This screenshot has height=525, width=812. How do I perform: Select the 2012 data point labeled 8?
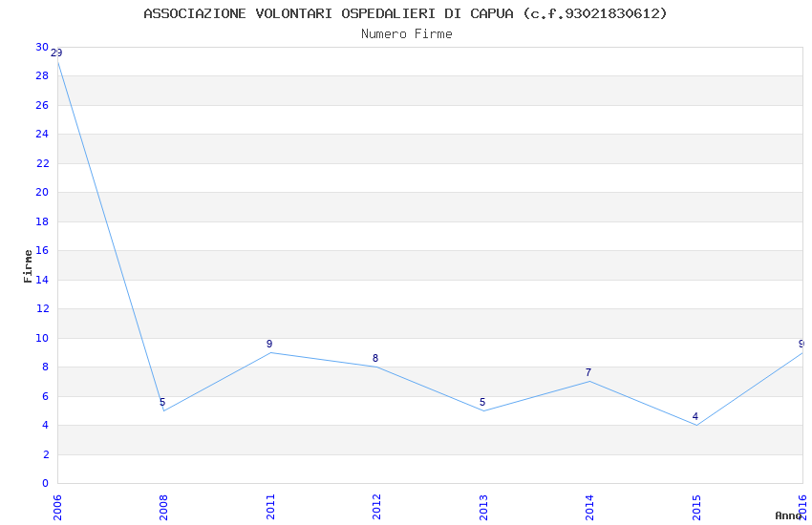(x=376, y=367)
